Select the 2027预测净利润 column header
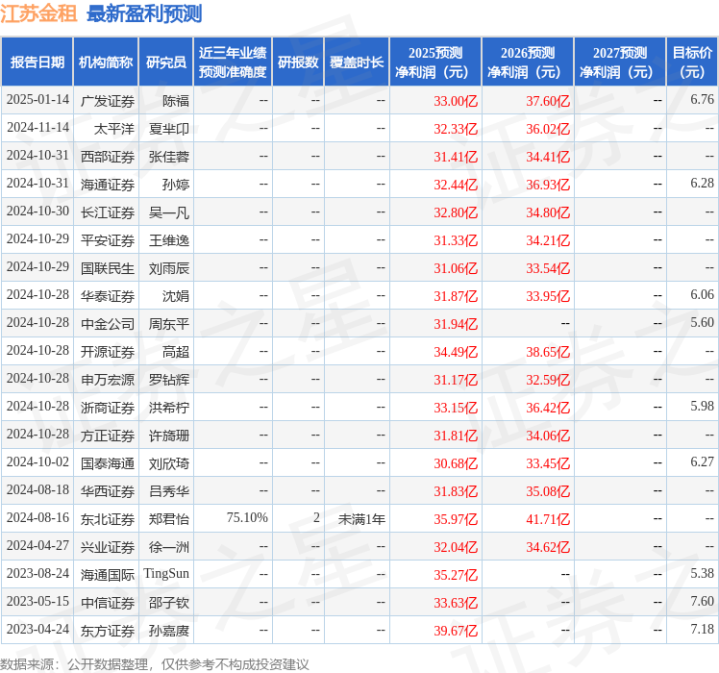This screenshot has height=673, width=719. 619,62
